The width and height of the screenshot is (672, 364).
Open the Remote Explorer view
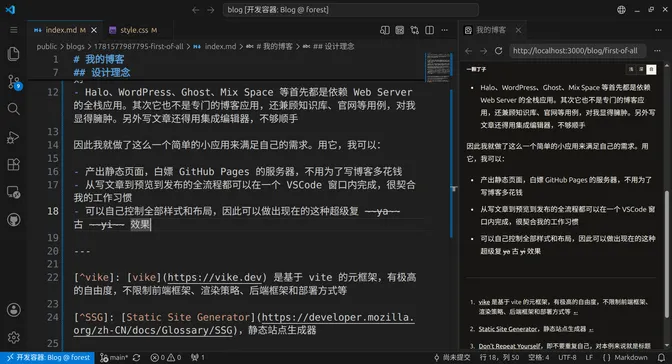click(x=13, y=192)
